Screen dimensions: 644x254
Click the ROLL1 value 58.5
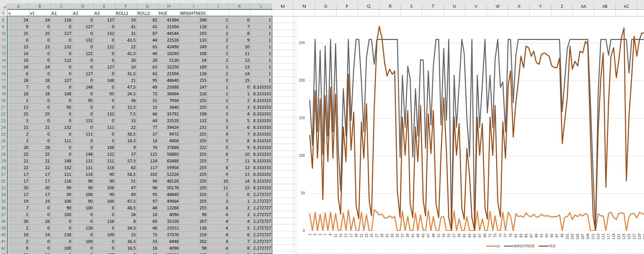(126, 174)
